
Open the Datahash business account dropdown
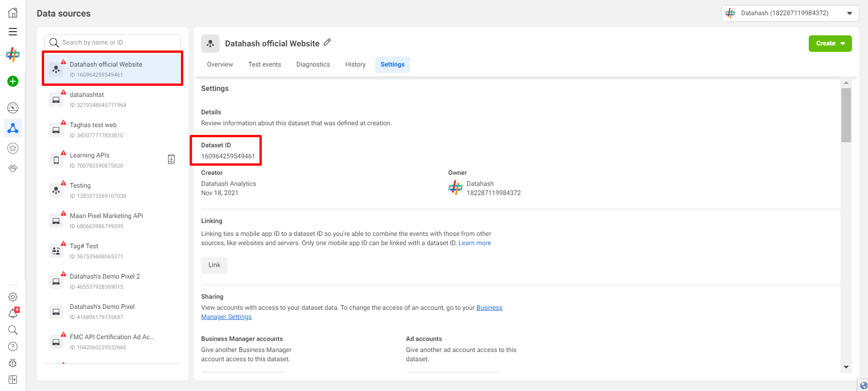click(x=790, y=13)
